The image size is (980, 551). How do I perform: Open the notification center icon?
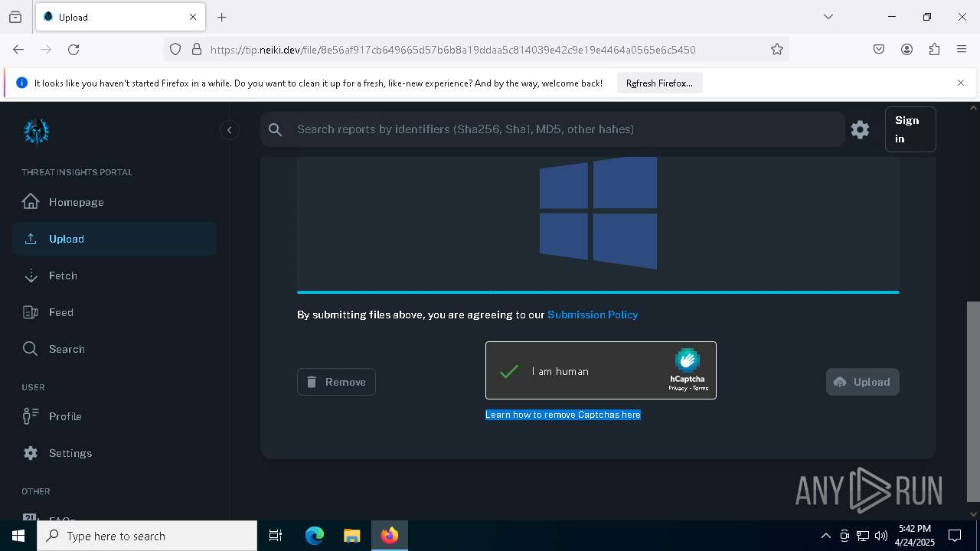pyautogui.click(x=955, y=536)
